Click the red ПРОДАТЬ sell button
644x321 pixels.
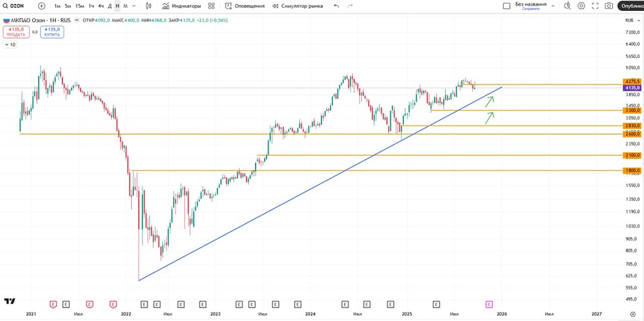tap(16, 32)
